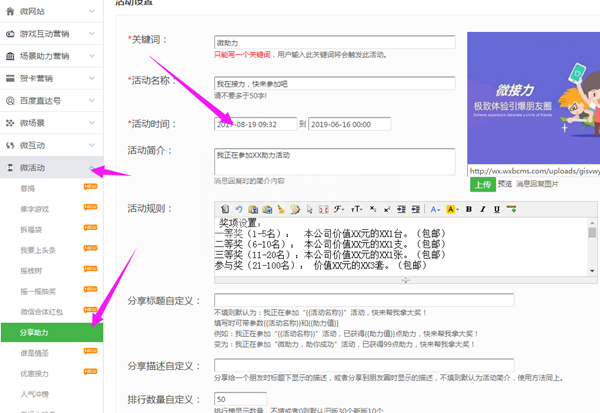This screenshot has height=413, width=600.
Task: Open the 我要上头条 submenu item
Action: click(38, 250)
